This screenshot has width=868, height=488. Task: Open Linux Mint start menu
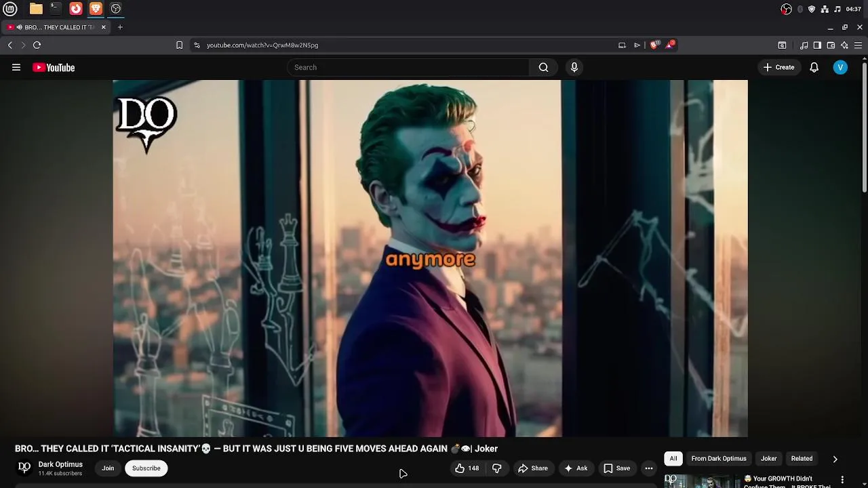pyautogui.click(x=10, y=9)
